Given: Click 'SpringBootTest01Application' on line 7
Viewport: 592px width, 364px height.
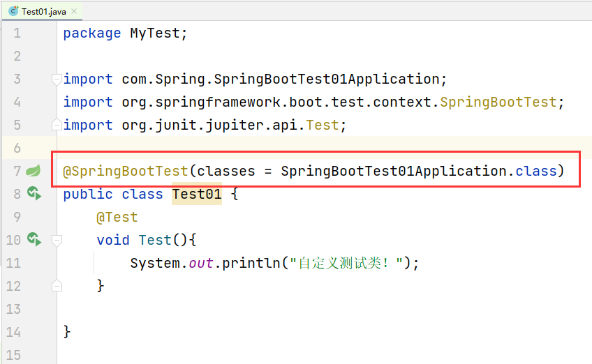Looking at the screenshot, I should (x=393, y=172).
